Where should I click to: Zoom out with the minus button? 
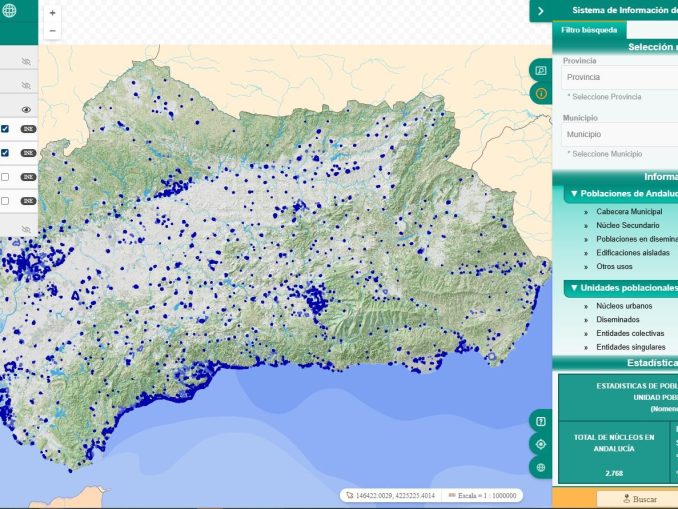pos(52,31)
